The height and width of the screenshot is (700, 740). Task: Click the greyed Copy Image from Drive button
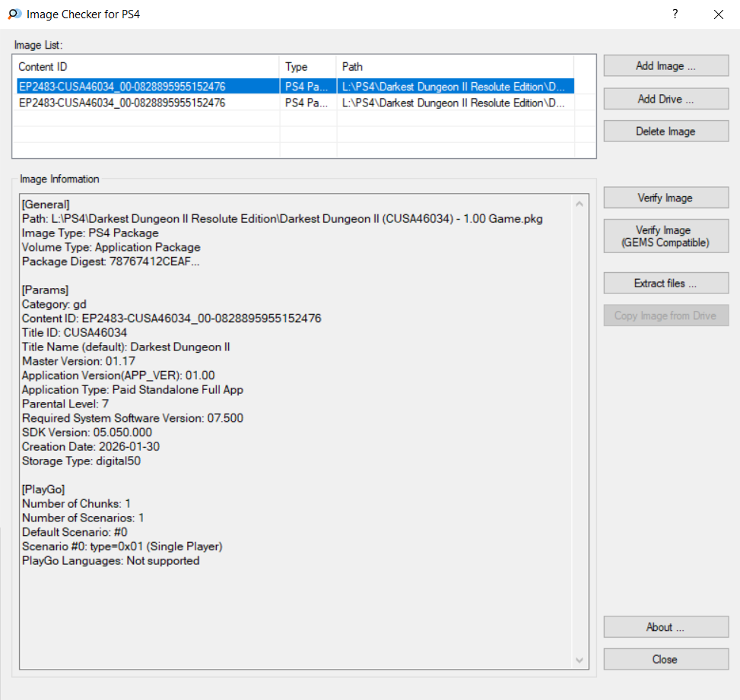tap(665, 315)
